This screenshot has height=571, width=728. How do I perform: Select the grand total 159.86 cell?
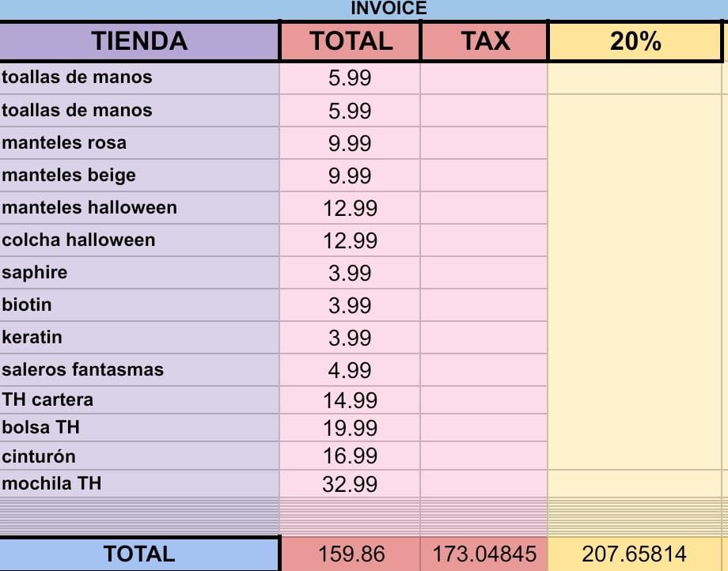coord(350,554)
